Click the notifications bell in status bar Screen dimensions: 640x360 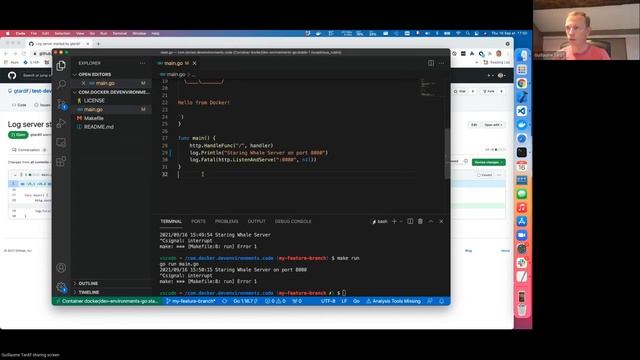click(441, 301)
